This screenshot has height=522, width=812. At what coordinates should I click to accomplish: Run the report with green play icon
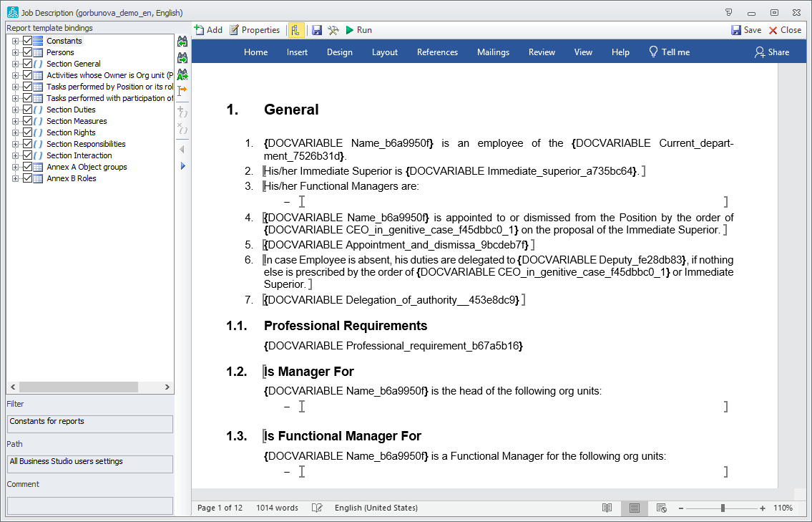[x=358, y=30]
